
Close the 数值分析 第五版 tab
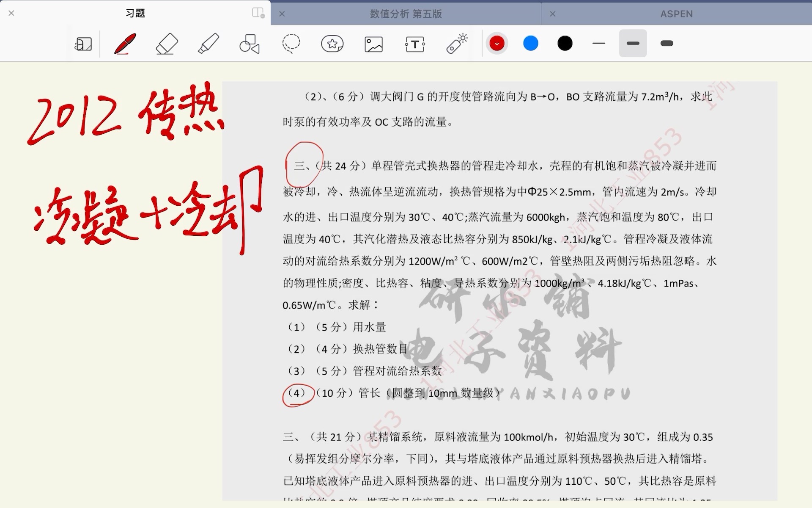[282, 14]
